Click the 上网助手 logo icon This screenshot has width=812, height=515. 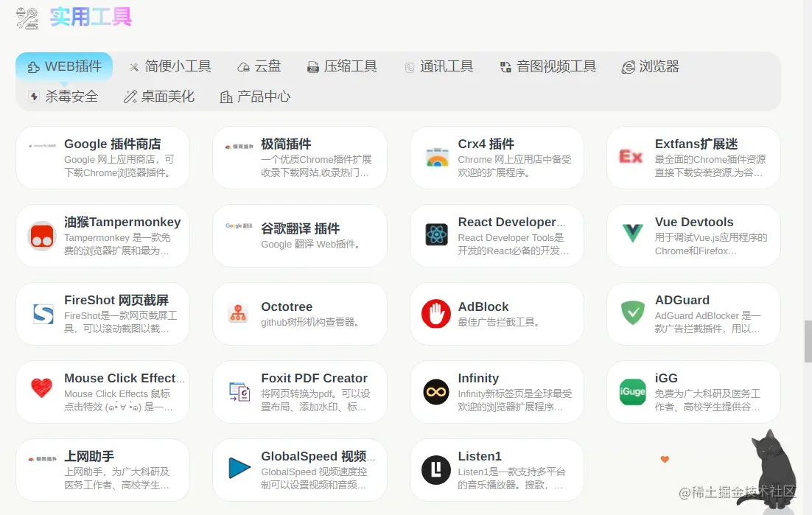point(42,459)
